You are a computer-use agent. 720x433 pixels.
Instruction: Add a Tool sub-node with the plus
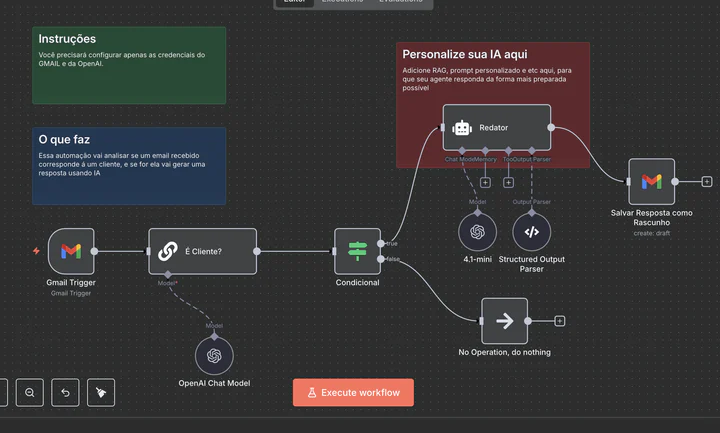[x=508, y=183]
